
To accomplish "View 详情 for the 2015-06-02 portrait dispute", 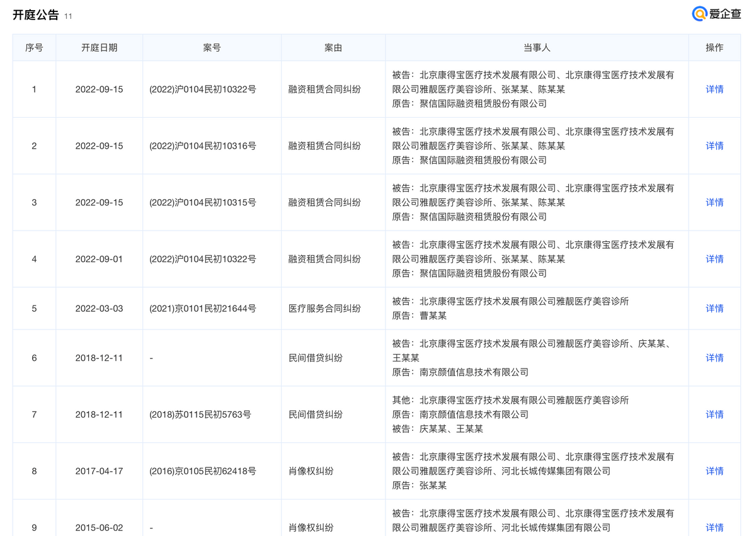I will (714, 527).
